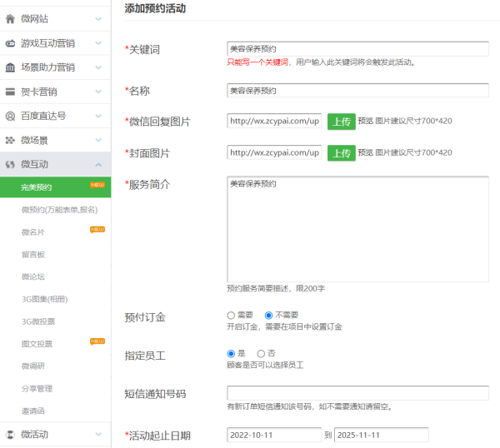Viewport: 500px width, 448px height.
Task: Expand the 贺卡营销 chevron
Action: click(98, 92)
